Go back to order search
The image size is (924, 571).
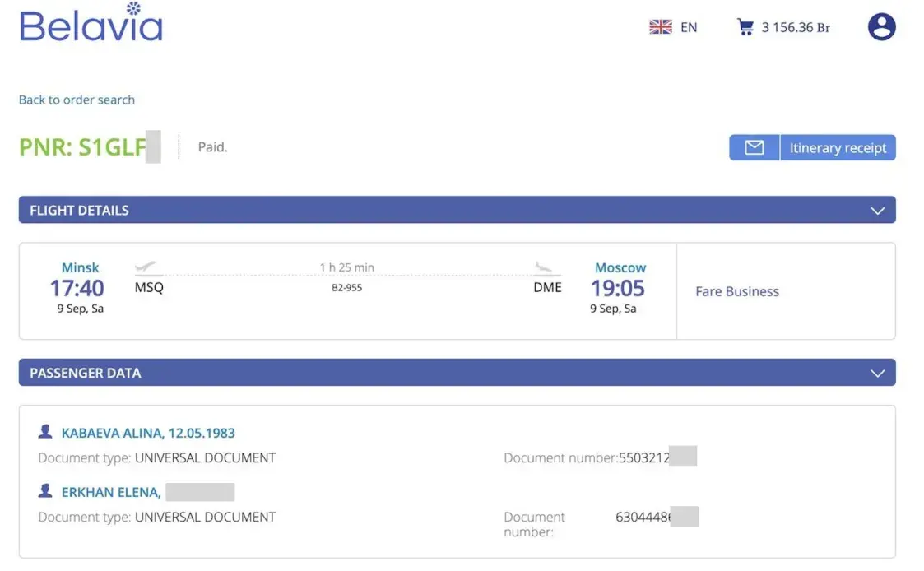coord(77,100)
